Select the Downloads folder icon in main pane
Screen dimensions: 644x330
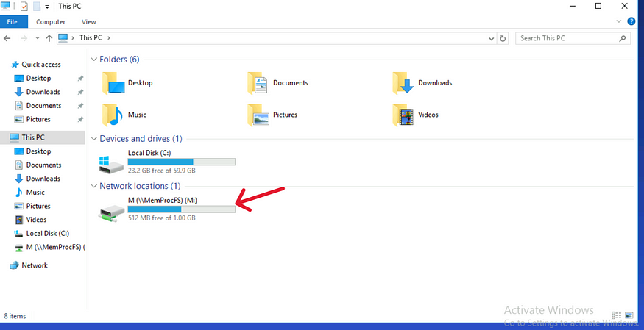pyautogui.click(x=403, y=83)
